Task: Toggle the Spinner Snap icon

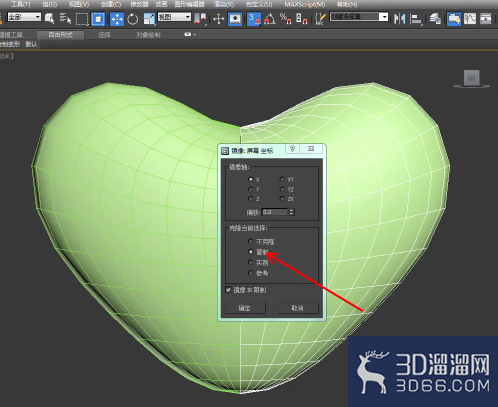Action: coord(302,19)
